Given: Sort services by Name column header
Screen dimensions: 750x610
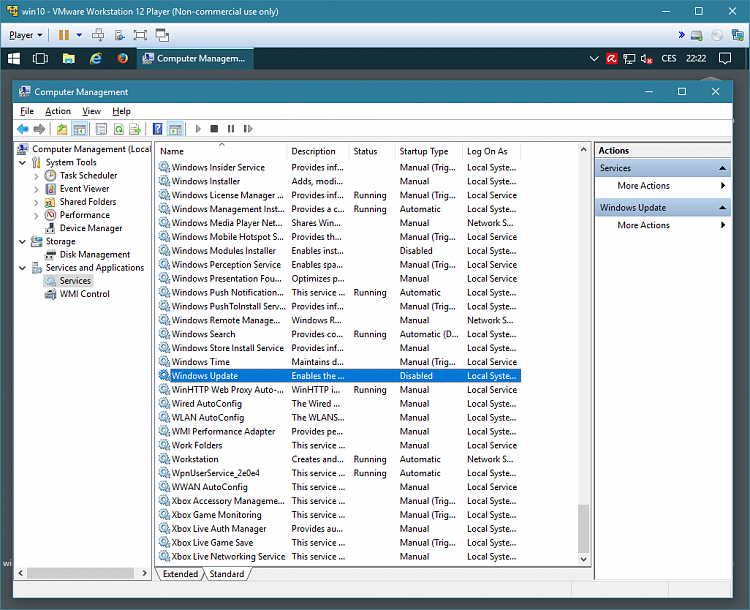Looking at the screenshot, I should (x=222, y=151).
